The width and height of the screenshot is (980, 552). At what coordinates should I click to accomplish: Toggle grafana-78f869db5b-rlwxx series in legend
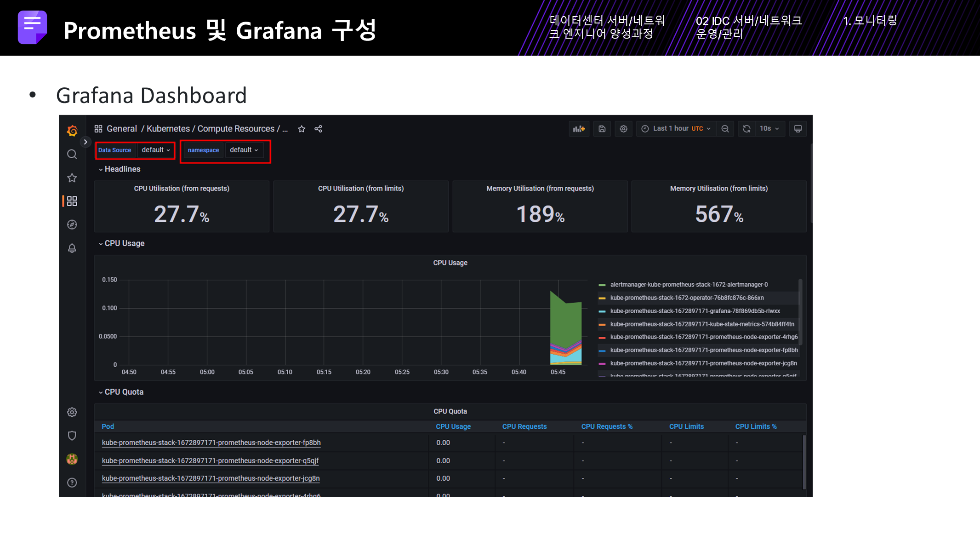point(695,311)
